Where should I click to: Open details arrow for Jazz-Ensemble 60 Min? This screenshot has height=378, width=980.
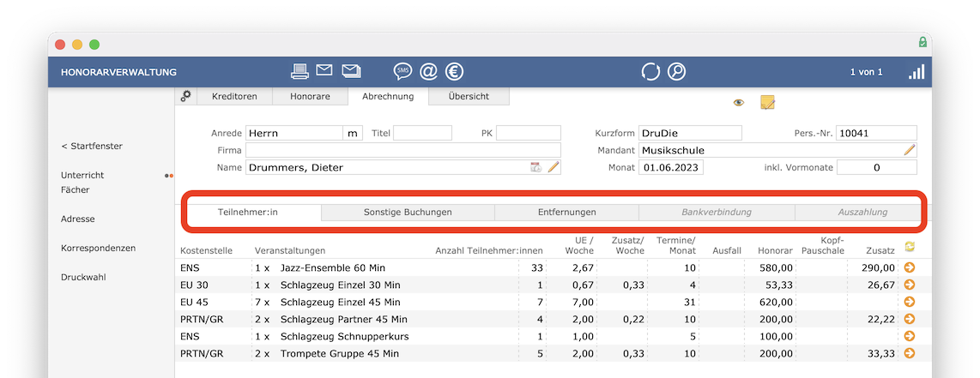pos(910,267)
